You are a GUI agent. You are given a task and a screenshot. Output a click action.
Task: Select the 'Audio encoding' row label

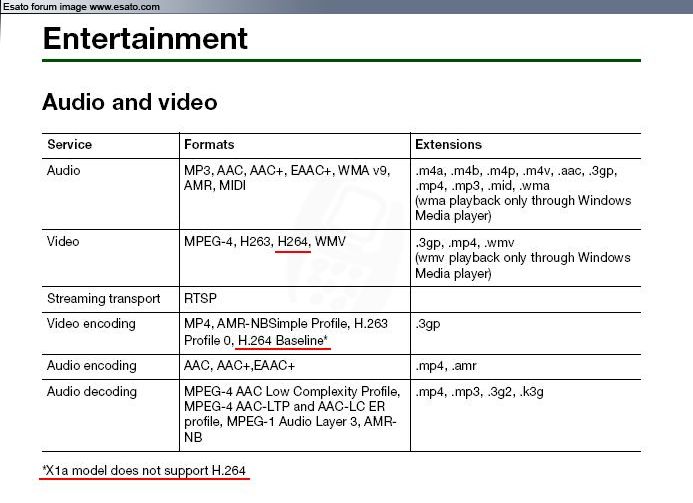coord(91,366)
